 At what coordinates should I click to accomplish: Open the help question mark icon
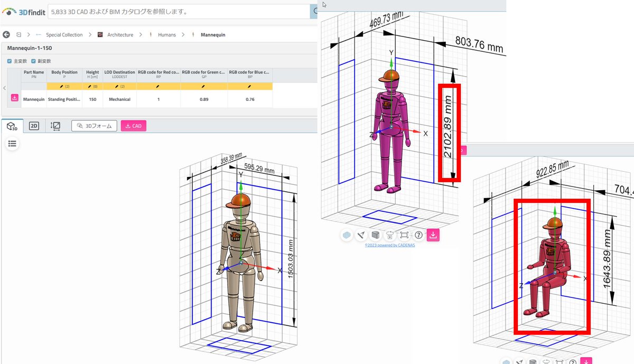tap(419, 235)
